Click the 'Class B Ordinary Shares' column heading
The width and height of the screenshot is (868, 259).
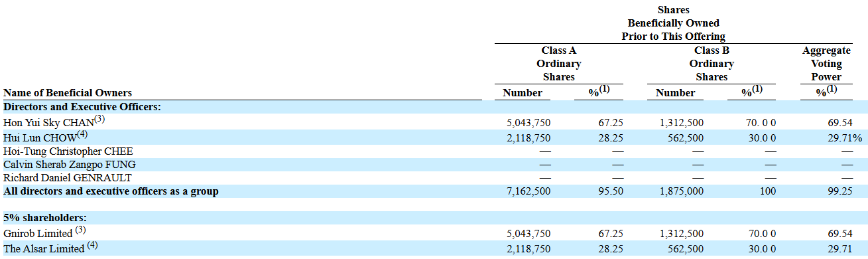[712, 64]
